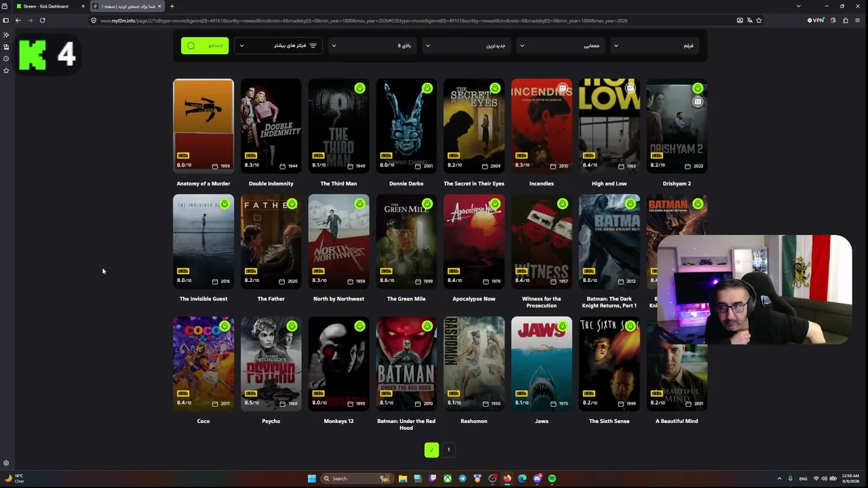Click the green badge on Donnie Darko poster
Image resolution: width=868 pixels, height=488 pixels.
pyautogui.click(x=427, y=88)
